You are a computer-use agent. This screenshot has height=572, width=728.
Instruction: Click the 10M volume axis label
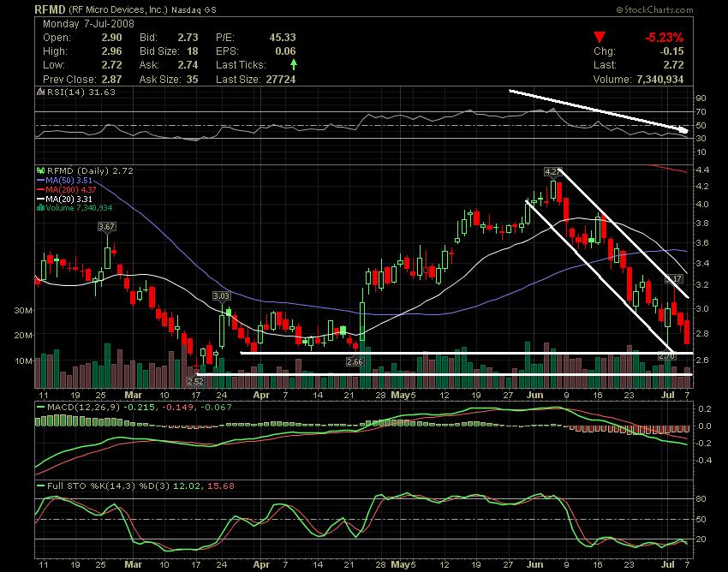23,360
